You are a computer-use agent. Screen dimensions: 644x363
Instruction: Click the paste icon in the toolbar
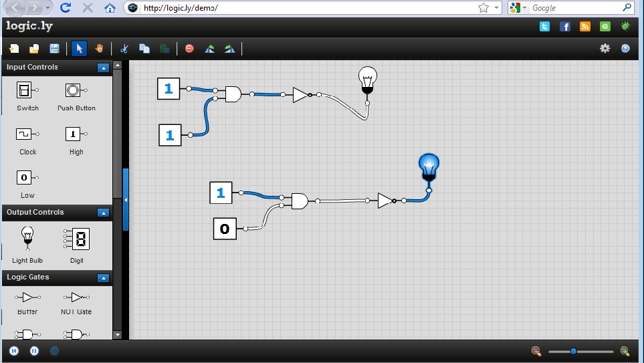pyautogui.click(x=165, y=49)
